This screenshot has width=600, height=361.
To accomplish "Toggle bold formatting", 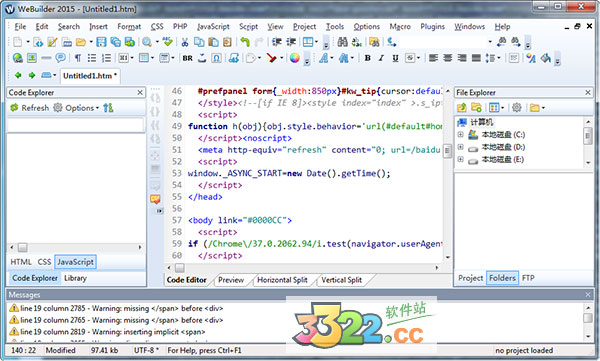I will click(x=367, y=58).
